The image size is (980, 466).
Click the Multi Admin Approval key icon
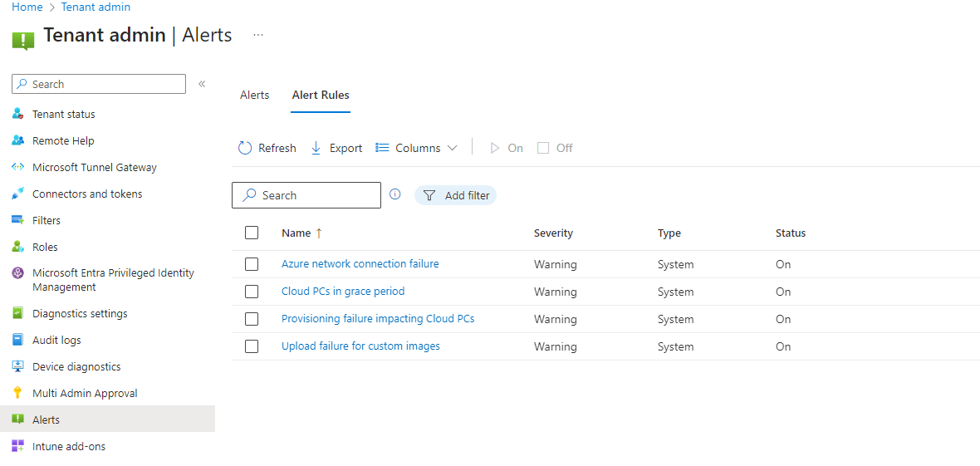click(17, 393)
